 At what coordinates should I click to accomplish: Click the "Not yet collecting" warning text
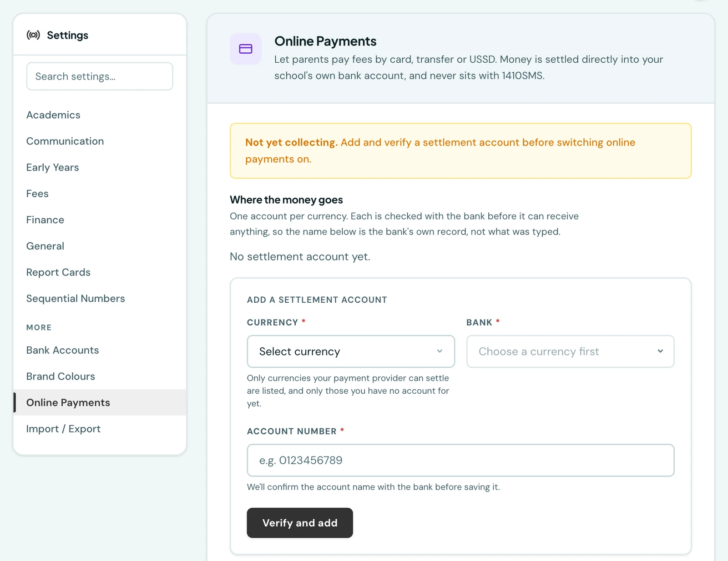291,142
